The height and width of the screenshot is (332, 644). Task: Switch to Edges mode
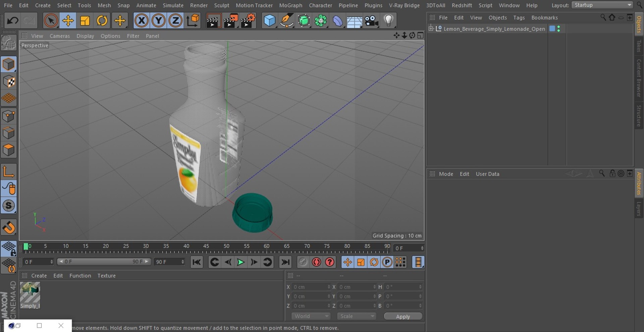tap(9, 133)
